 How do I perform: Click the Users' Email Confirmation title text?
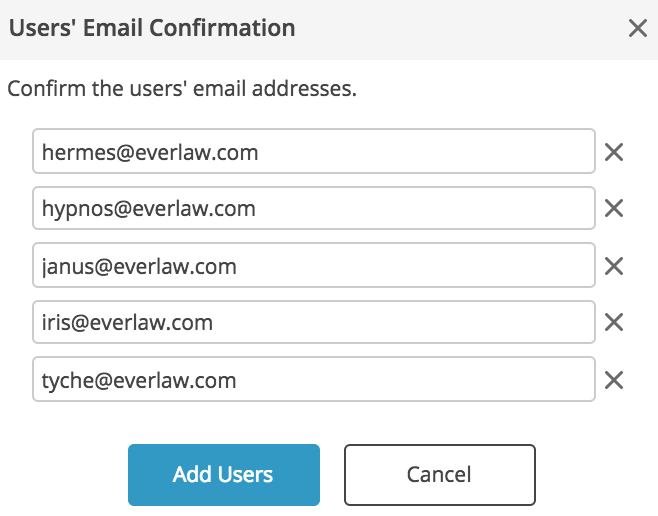[x=152, y=28]
